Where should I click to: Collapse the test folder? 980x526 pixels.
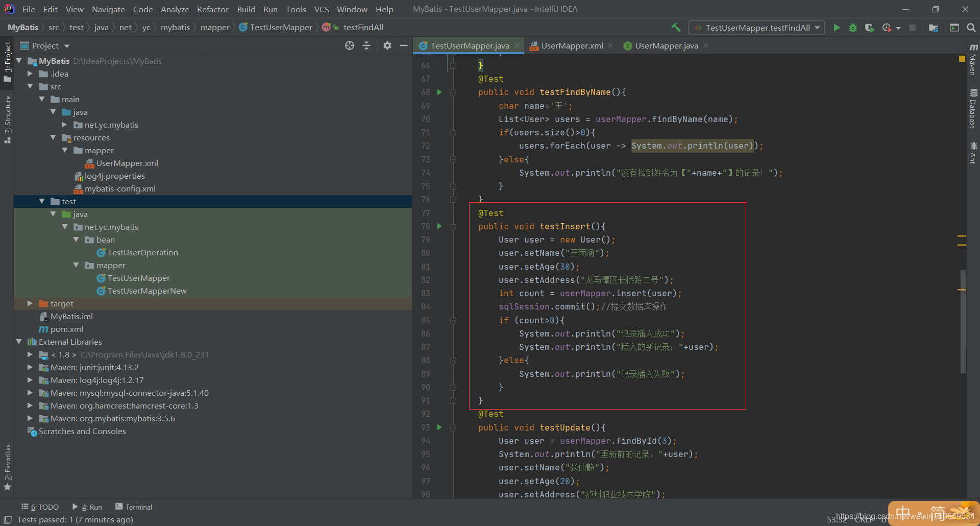[42, 201]
